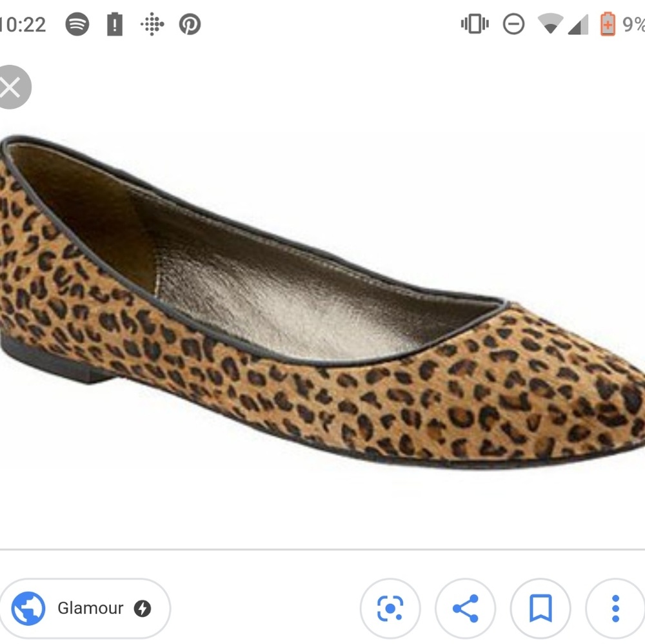
Task: Save the image with the Bookmark icon
Action: coord(541,608)
